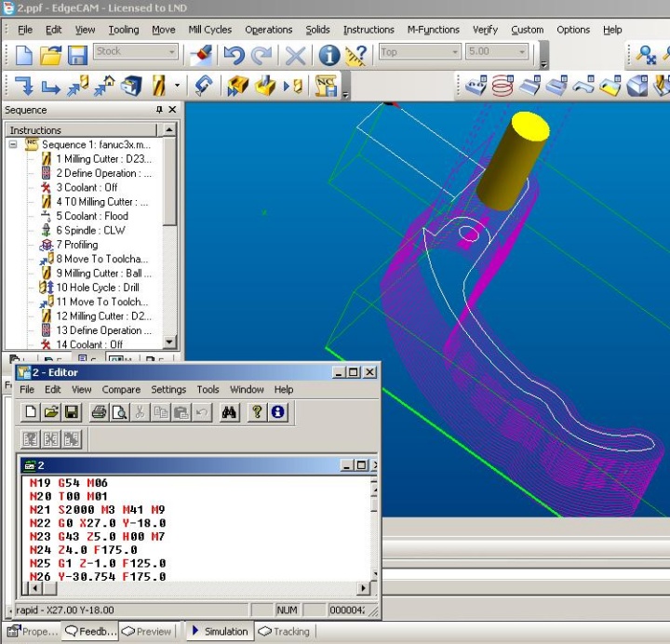670x644 pixels.
Task: Click the Generate NC Code icon
Action: [x=326, y=87]
